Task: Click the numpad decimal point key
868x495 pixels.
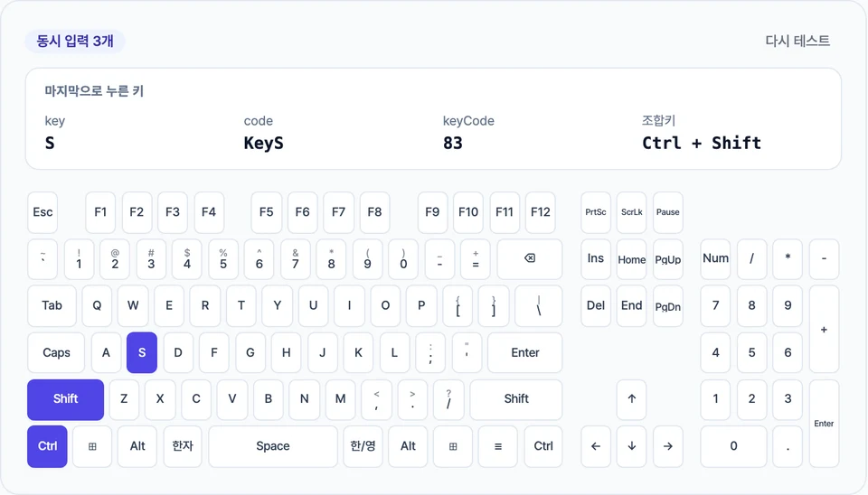Action: click(x=788, y=446)
